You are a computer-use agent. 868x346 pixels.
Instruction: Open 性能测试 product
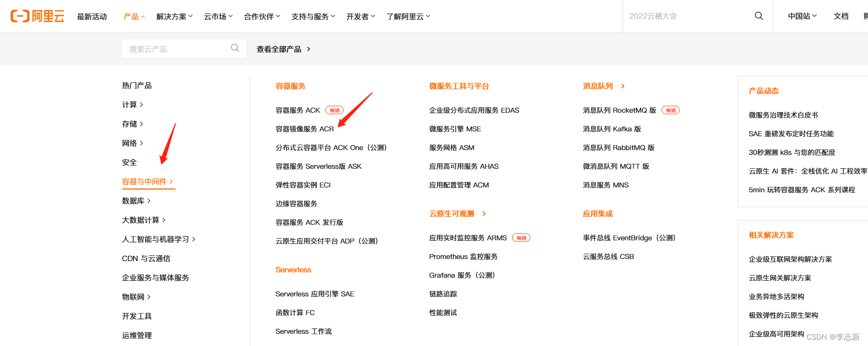[443, 313]
